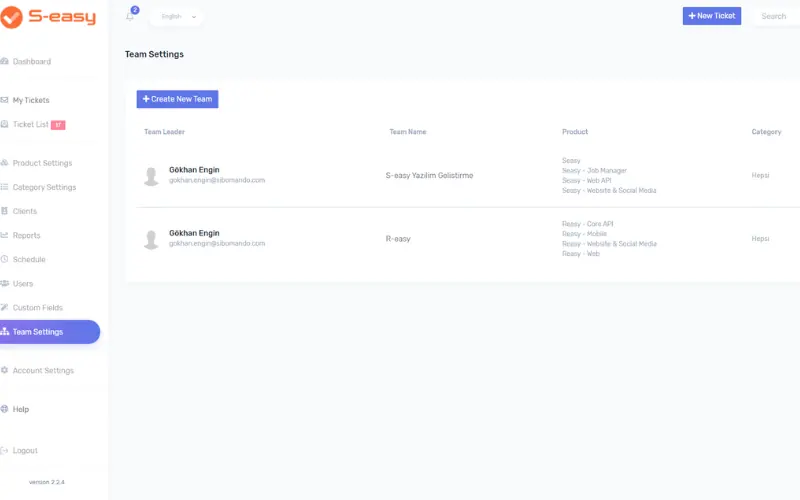The height and width of the screenshot is (500, 800).
Task: Click the Schedule clock icon
Action: 4,259
